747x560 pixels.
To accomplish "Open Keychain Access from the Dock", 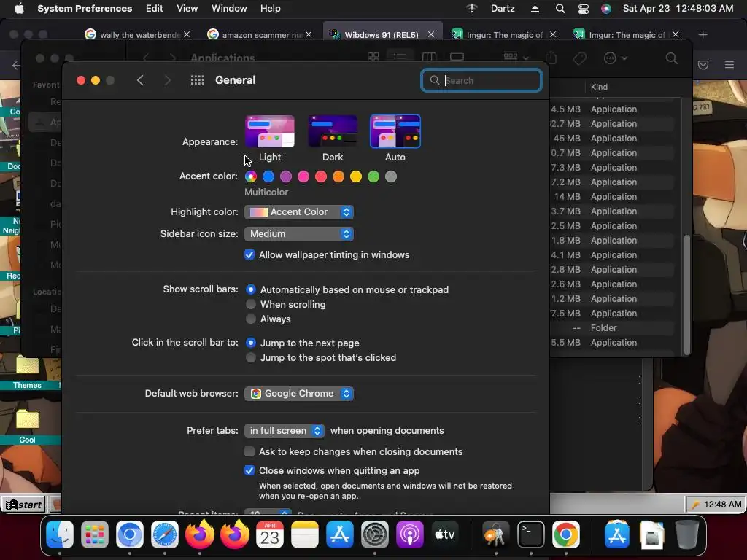I will pos(495,534).
